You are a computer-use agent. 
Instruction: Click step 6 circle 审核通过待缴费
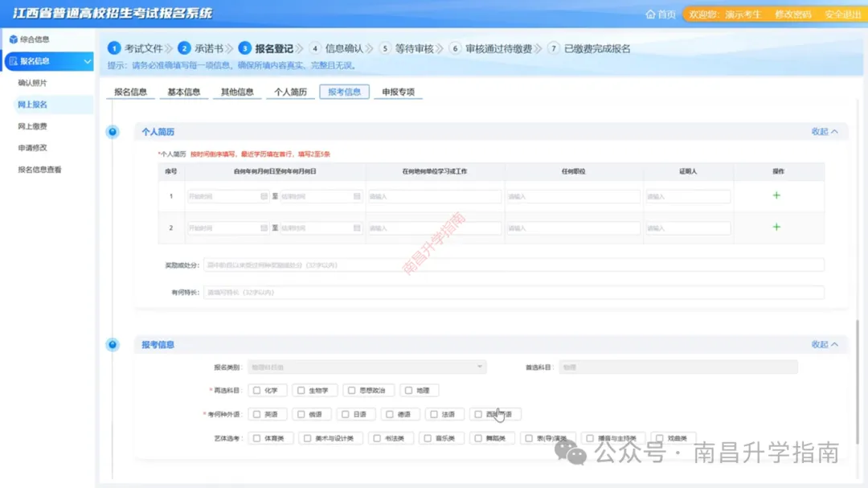pos(455,48)
